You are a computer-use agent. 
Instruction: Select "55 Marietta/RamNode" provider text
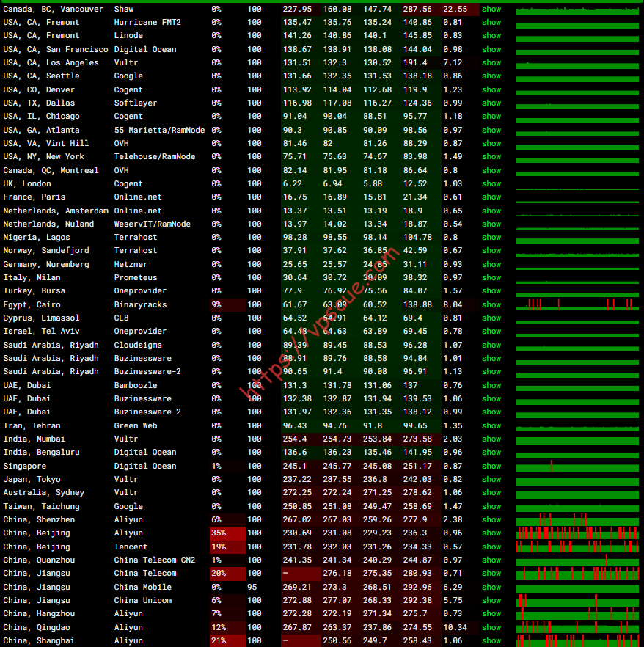[159, 130]
